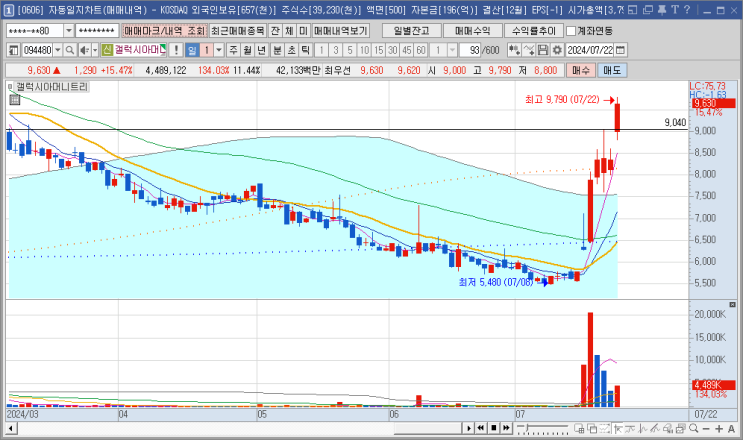743x440 pixels.
Task: Zoom in chart with plus icon
Action: [x=719, y=429]
